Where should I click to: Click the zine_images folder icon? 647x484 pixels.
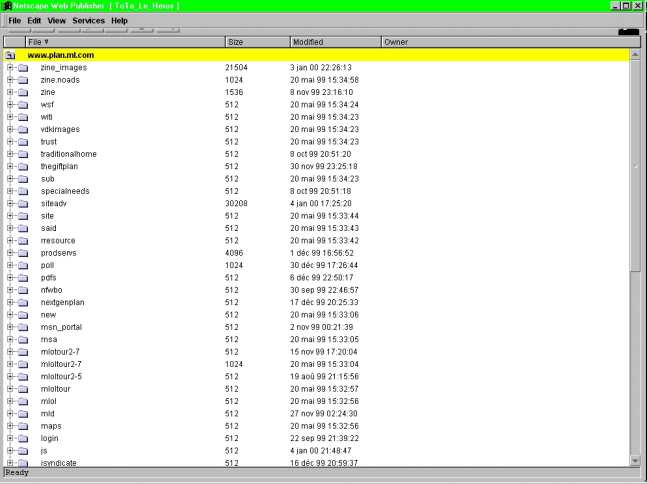[x=23, y=68]
